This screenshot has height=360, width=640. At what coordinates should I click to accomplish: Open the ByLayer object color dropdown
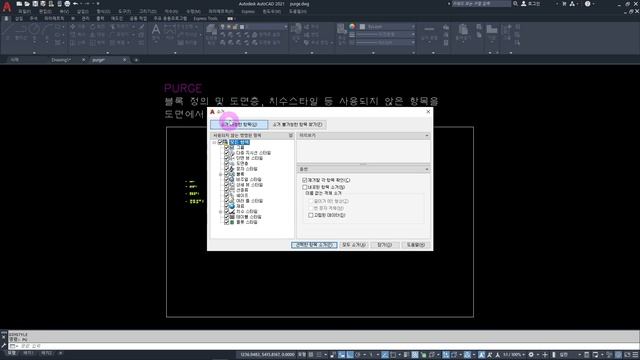click(413, 27)
